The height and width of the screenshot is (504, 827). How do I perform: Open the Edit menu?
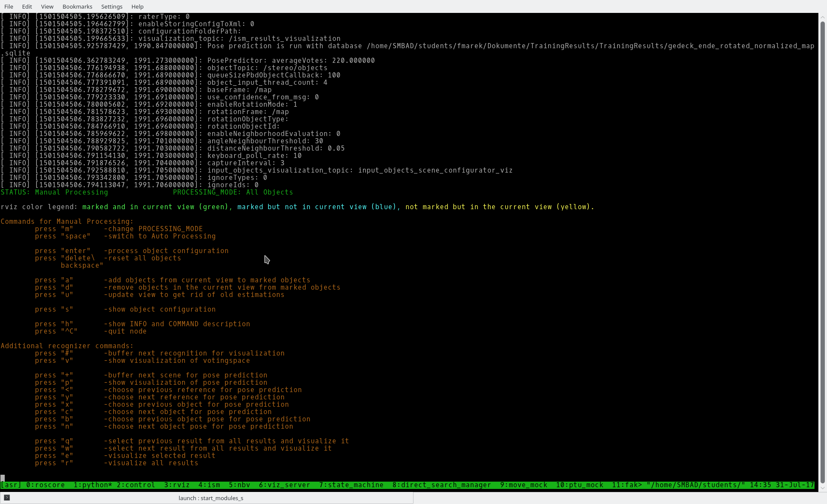point(27,6)
